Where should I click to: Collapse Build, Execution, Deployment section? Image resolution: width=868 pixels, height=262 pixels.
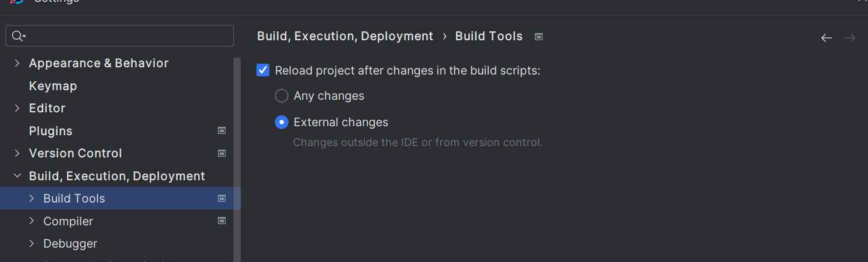(x=17, y=176)
